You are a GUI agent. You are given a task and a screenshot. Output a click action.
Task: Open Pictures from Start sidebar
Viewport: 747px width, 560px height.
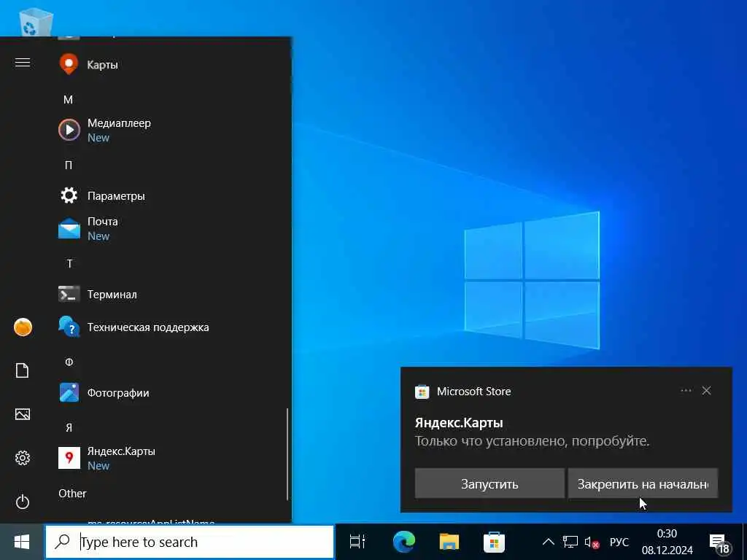pos(23,414)
